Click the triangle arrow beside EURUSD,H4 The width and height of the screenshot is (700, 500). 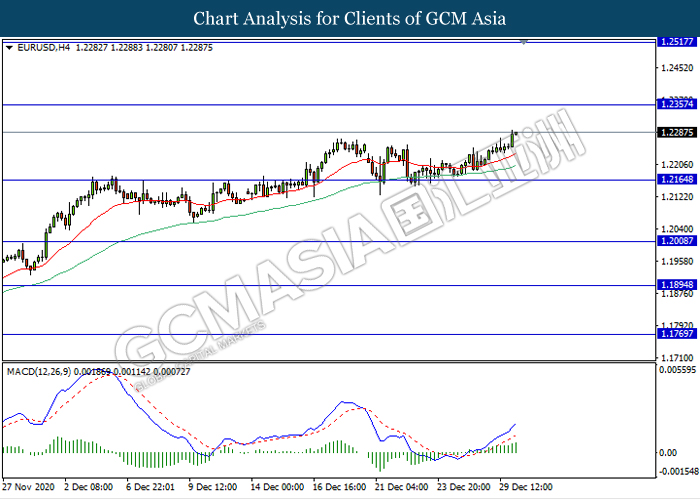pos(10,46)
